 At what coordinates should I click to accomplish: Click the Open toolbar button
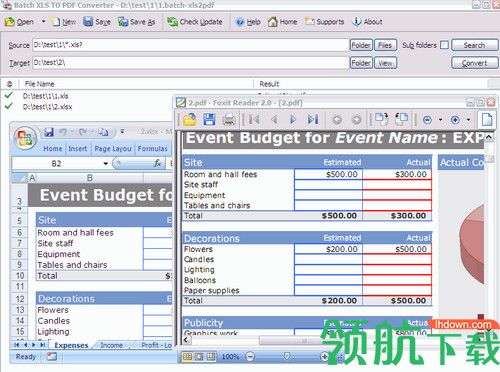click(x=19, y=22)
